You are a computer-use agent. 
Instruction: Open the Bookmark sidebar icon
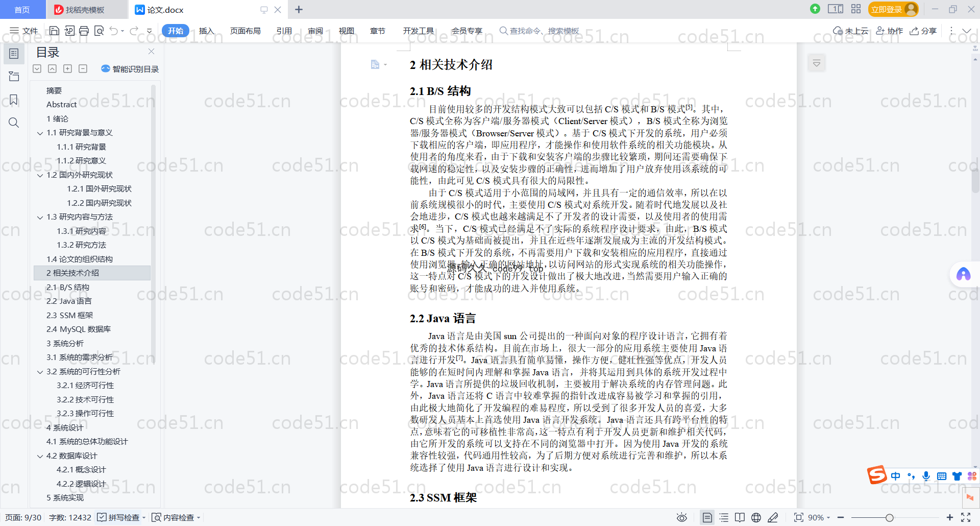tap(14, 100)
